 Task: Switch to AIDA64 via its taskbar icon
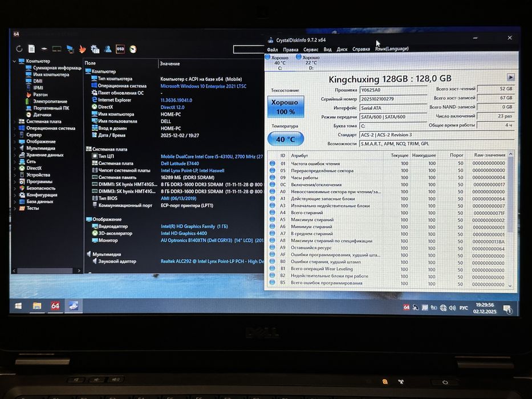coord(55,306)
